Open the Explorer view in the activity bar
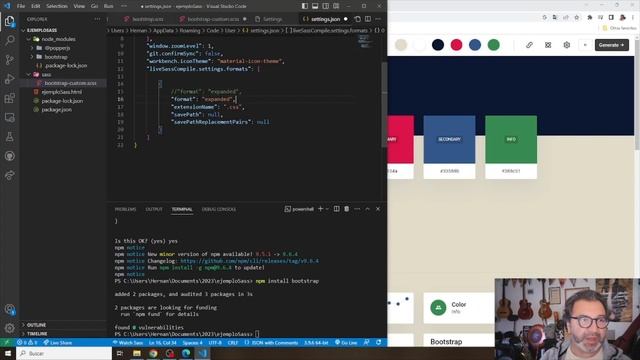640x360 pixels. pos(9,21)
